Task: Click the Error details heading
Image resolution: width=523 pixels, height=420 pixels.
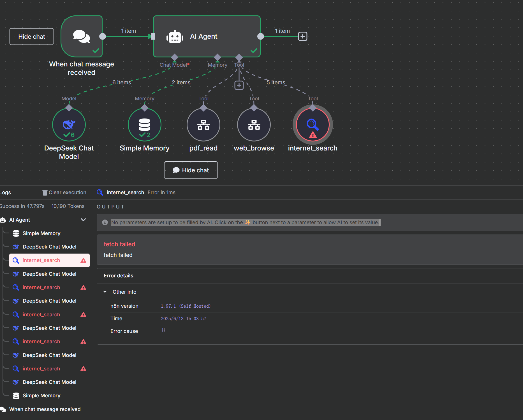Action: [119, 276]
